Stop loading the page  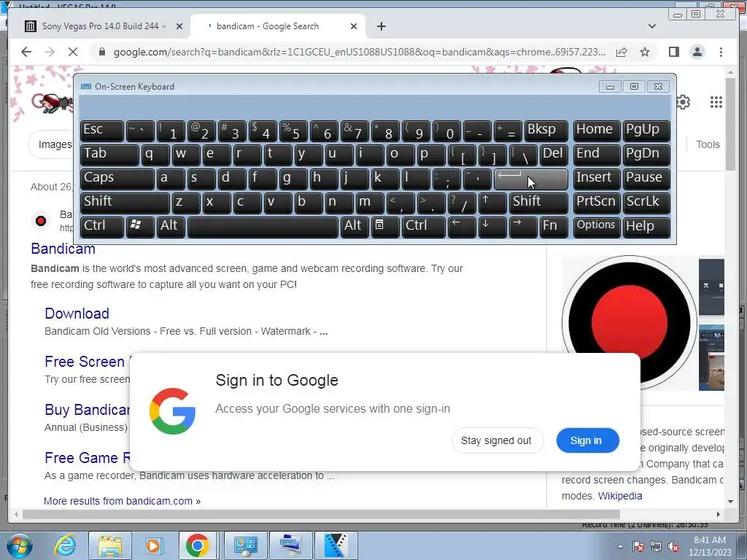73,52
